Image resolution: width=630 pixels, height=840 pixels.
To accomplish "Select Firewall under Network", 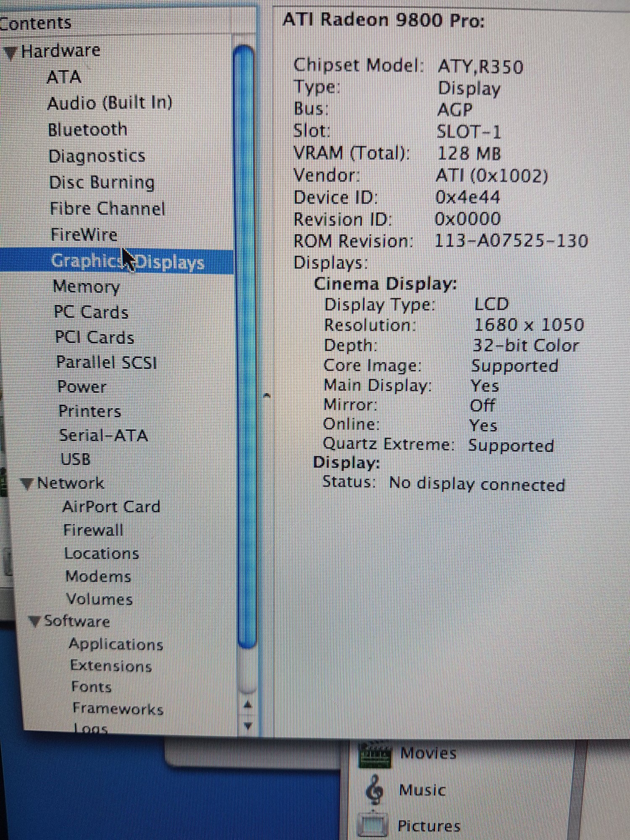I will (93, 530).
